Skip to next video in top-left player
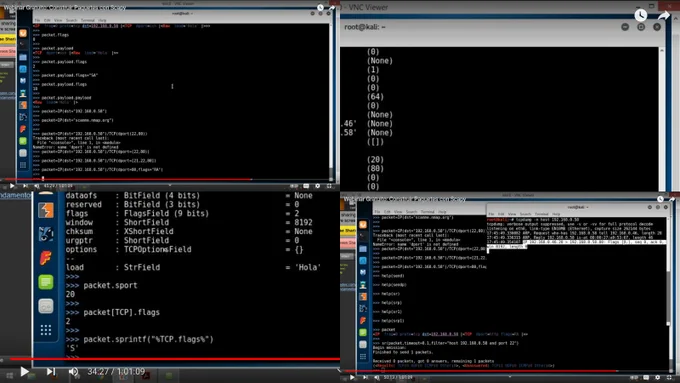 coord(25,186)
